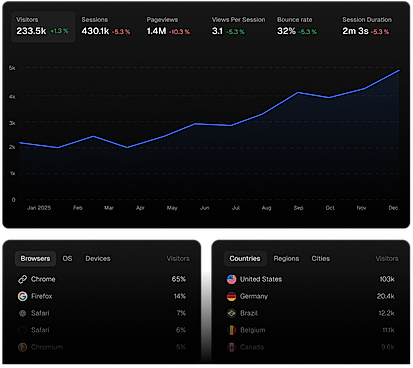Click the -10.3% pageviews change badge

[x=179, y=32]
